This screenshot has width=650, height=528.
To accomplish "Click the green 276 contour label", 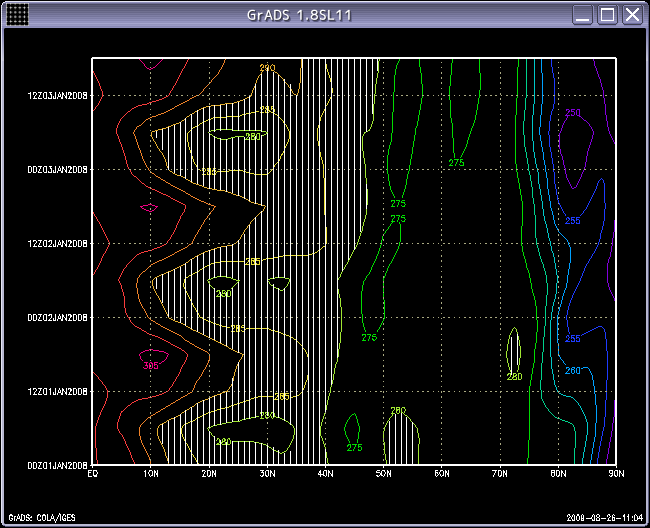I will tap(369, 338).
